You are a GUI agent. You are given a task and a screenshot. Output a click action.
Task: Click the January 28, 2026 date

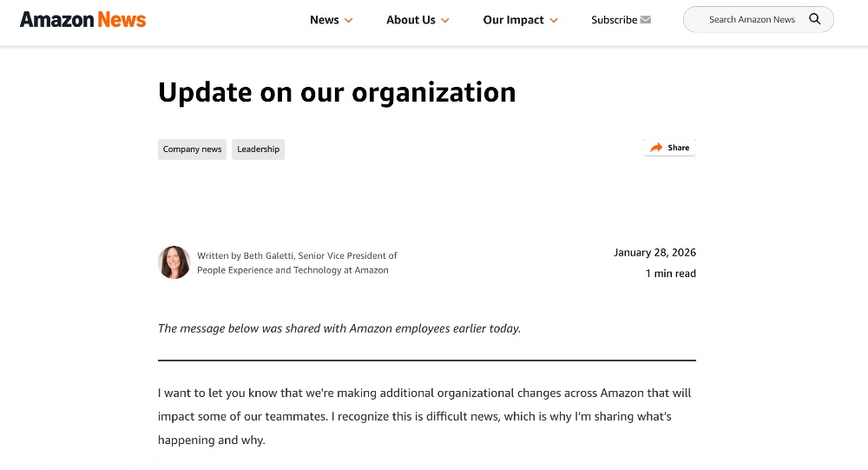coord(654,253)
